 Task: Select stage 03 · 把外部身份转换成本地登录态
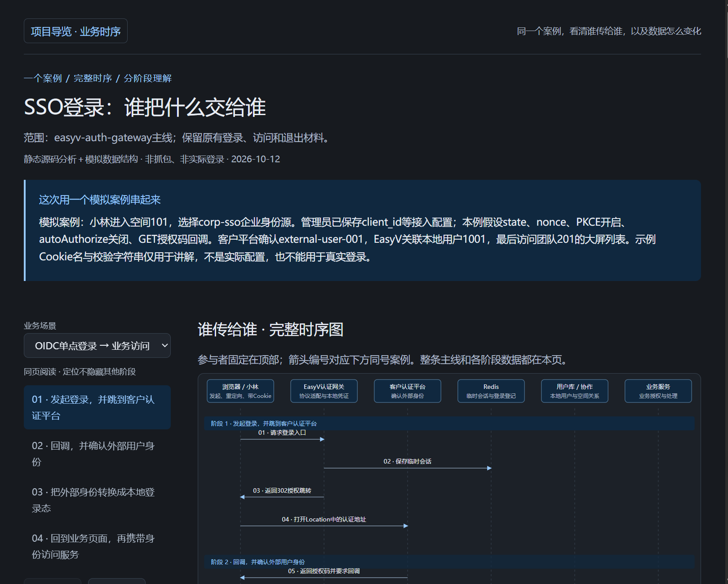click(x=97, y=500)
